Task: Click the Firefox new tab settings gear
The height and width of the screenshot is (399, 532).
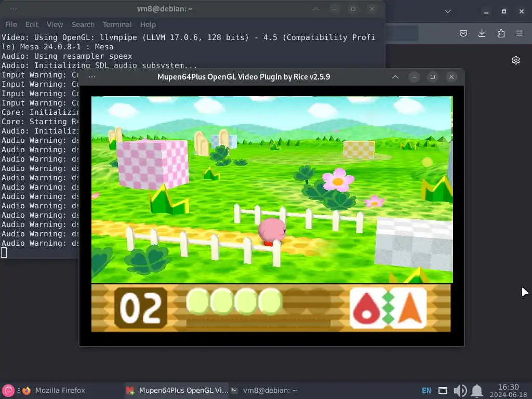Action: [516, 60]
